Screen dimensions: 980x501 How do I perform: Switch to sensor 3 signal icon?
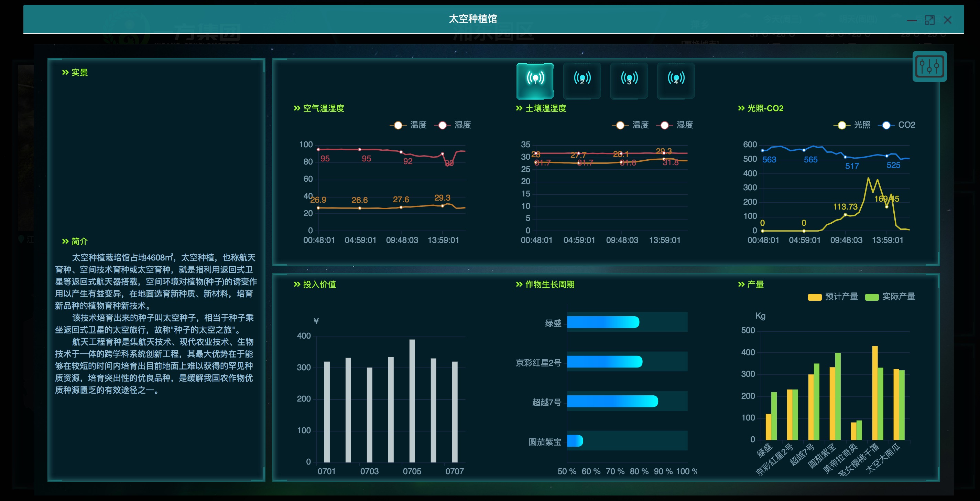pos(629,81)
